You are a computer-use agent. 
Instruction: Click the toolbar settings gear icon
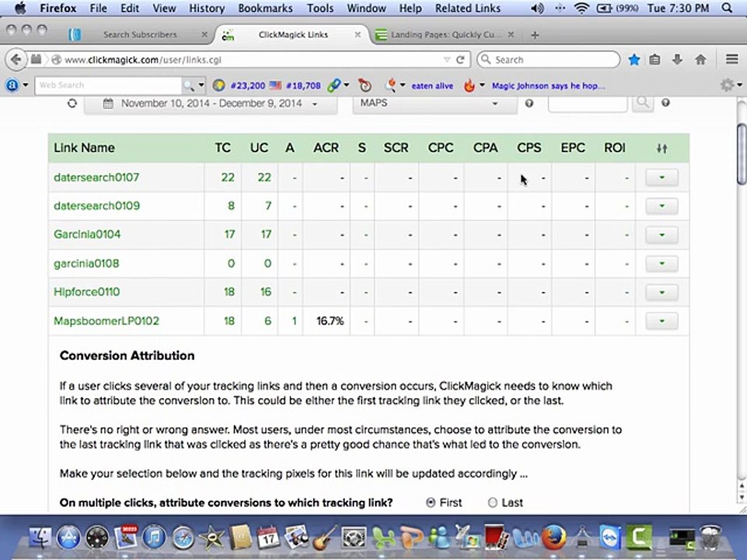[x=727, y=86]
